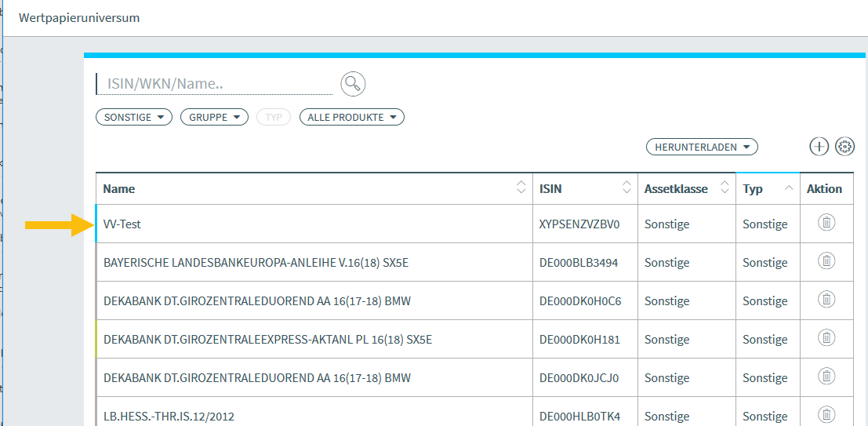Click trash icon for DE000BLB3494 row

tap(826, 262)
